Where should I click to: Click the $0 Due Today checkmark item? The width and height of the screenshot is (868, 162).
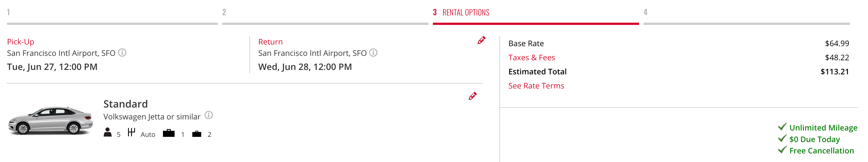click(x=809, y=139)
